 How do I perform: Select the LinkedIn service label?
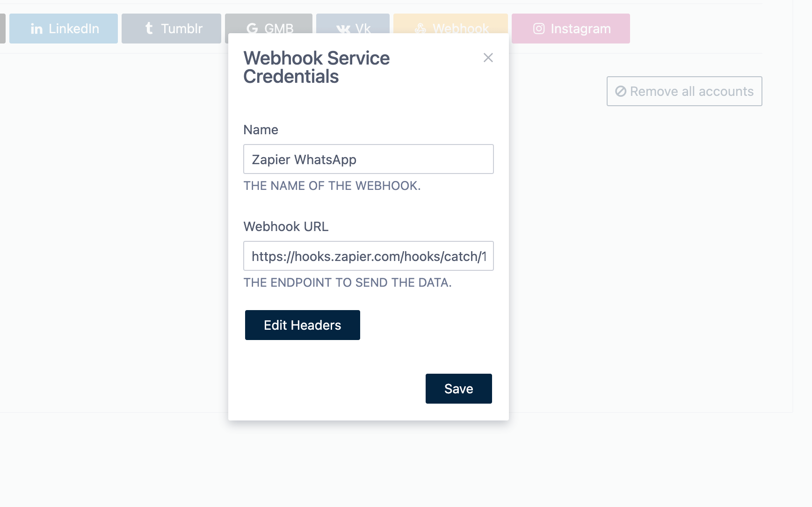pyautogui.click(x=74, y=29)
